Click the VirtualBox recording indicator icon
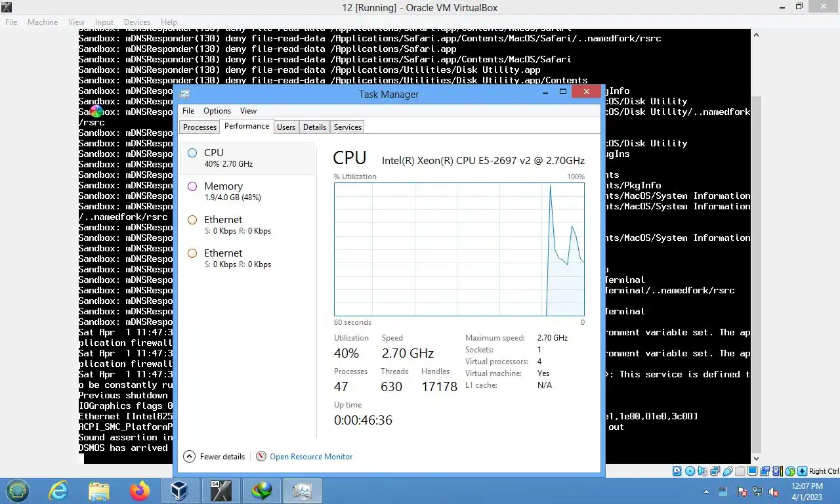 pyautogui.click(x=765, y=471)
